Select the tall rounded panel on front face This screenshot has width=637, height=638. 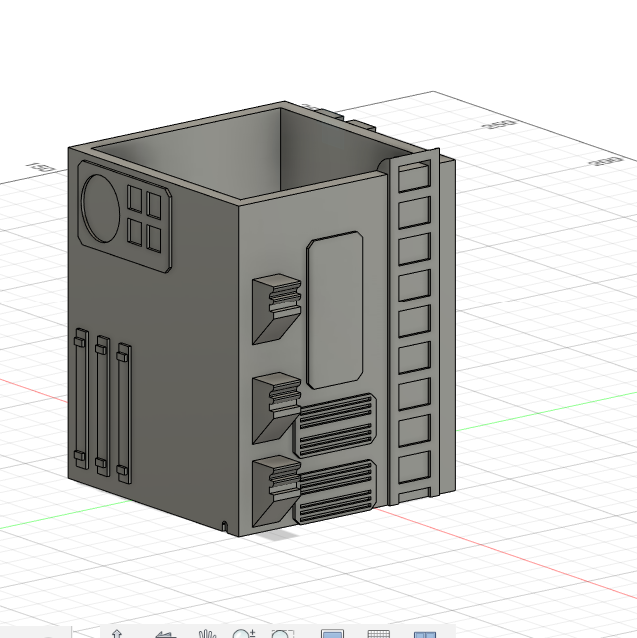pos(335,310)
